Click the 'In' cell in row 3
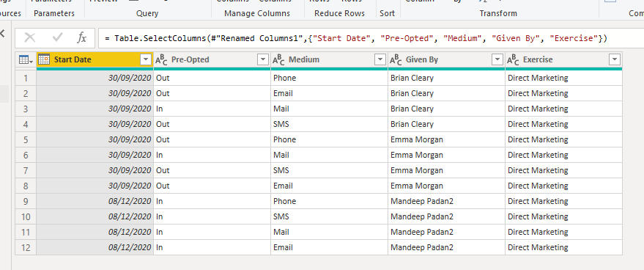The image size is (644, 270). coord(212,109)
